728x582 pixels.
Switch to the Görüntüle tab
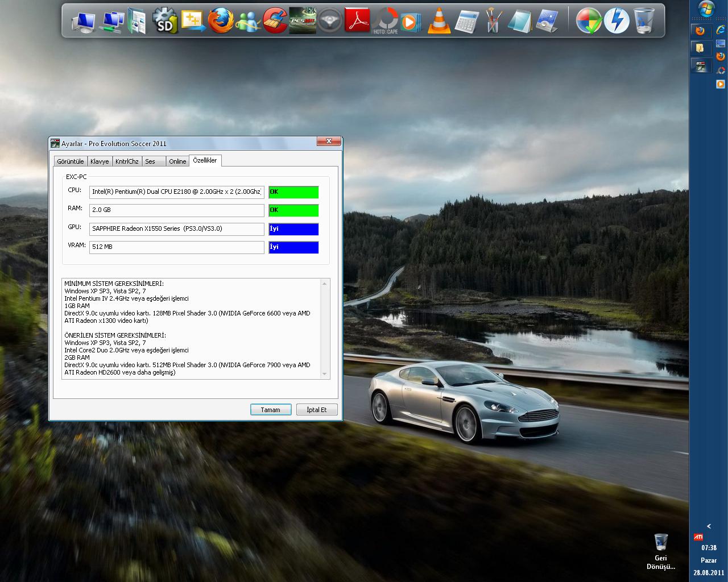[71, 161]
